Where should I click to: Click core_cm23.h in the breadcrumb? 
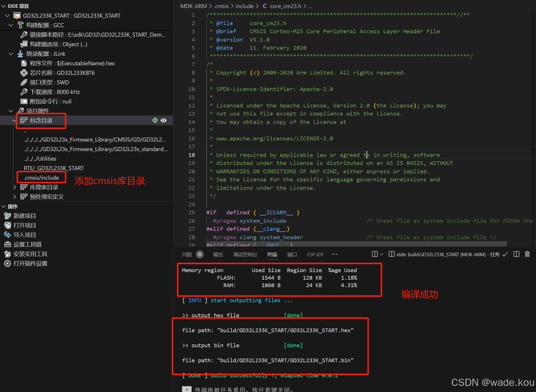[x=285, y=6]
